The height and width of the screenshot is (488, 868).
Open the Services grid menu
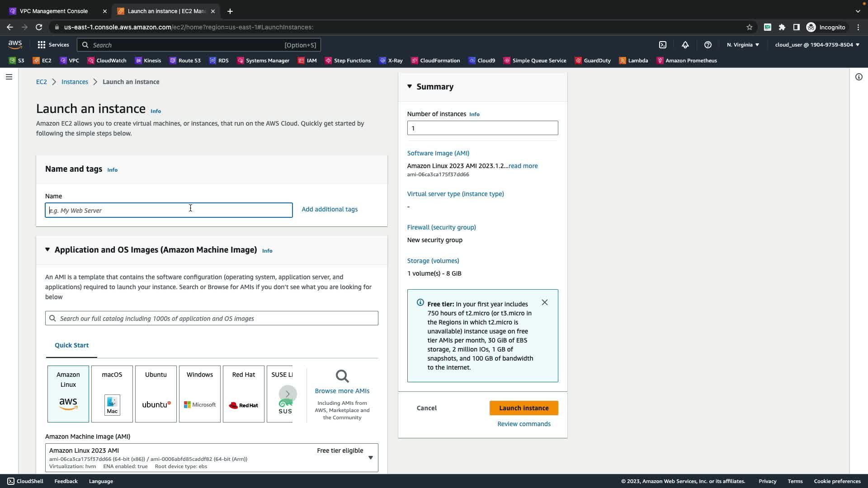[x=53, y=45]
